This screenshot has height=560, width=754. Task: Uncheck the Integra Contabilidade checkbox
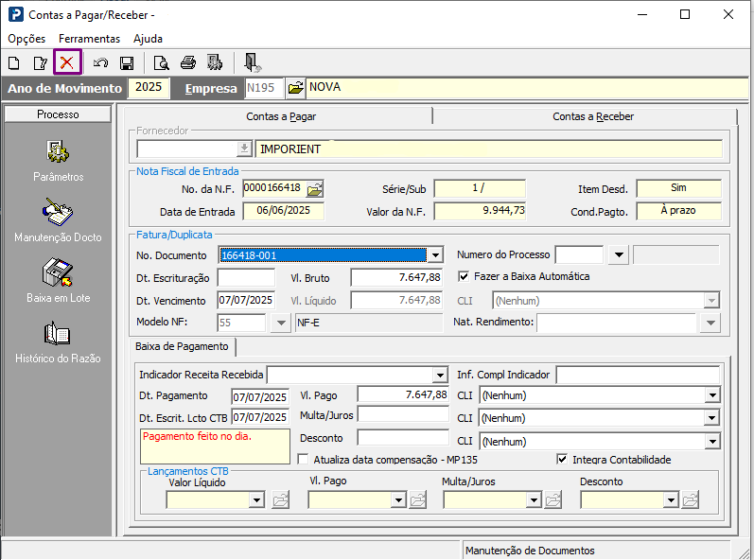(563, 460)
